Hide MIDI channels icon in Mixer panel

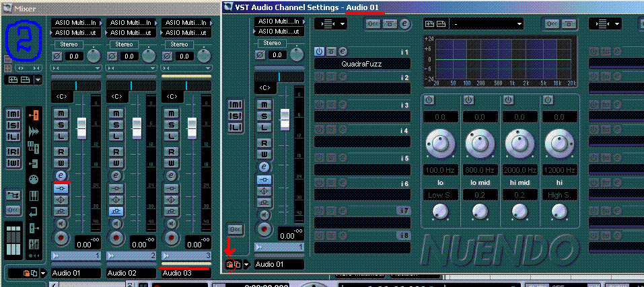pos(34,179)
